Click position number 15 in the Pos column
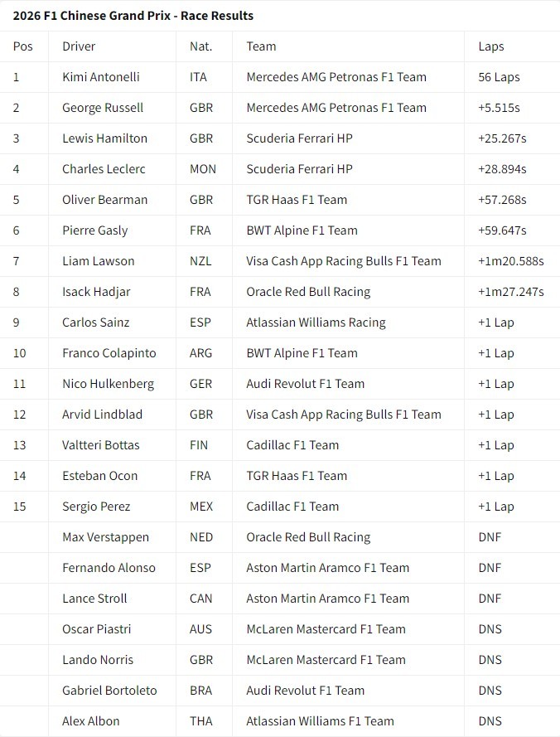Viewport: 560px width, 737px height. (x=20, y=507)
